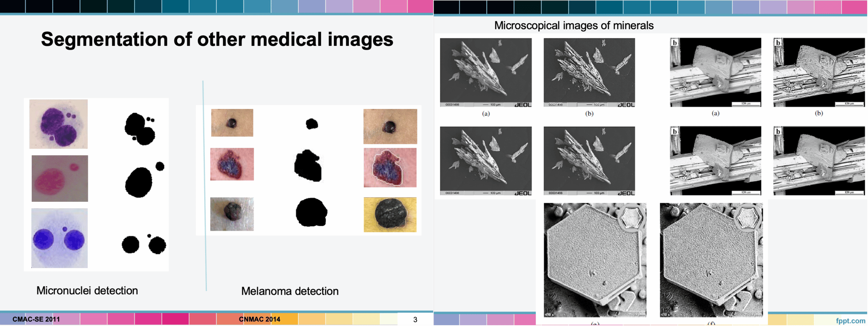Click the red and blue melanoma lesion photo
Image resolution: width=868 pixels, height=326 pixels.
coord(232,164)
